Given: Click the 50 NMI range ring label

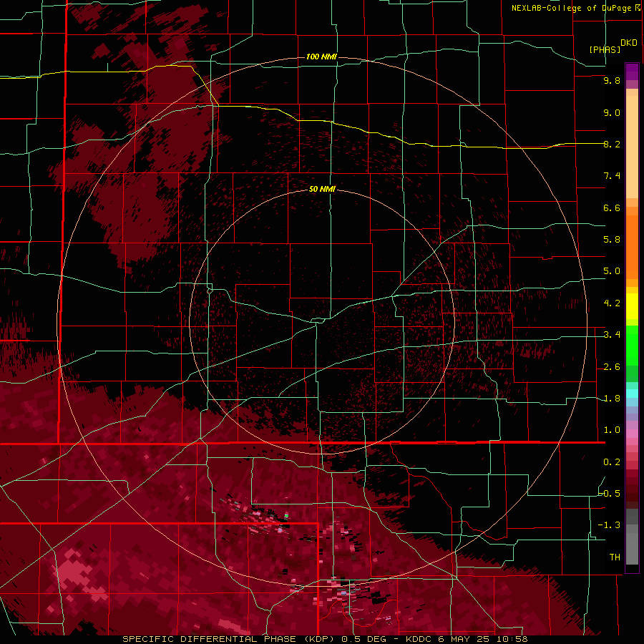Looking at the screenshot, I should (x=322, y=189).
